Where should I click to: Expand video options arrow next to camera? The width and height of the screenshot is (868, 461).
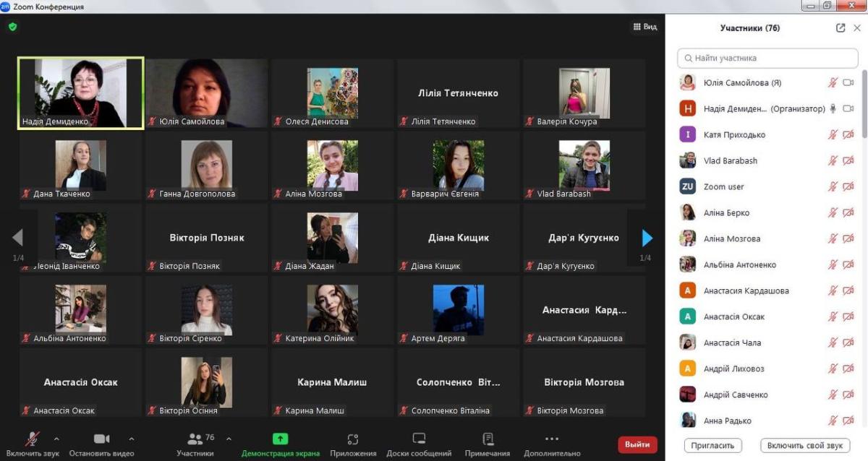click(x=131, y=439)
